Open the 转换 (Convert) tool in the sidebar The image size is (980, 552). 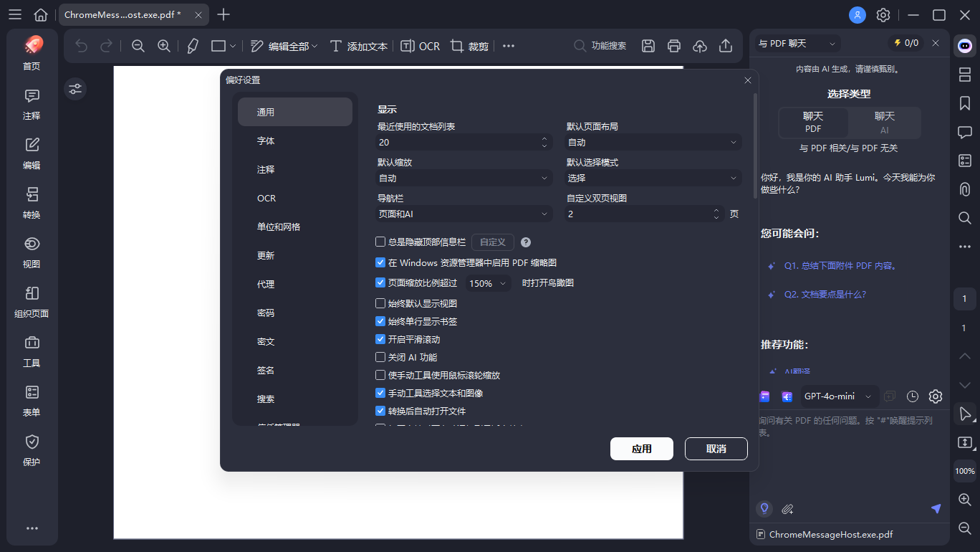(32, 204)
